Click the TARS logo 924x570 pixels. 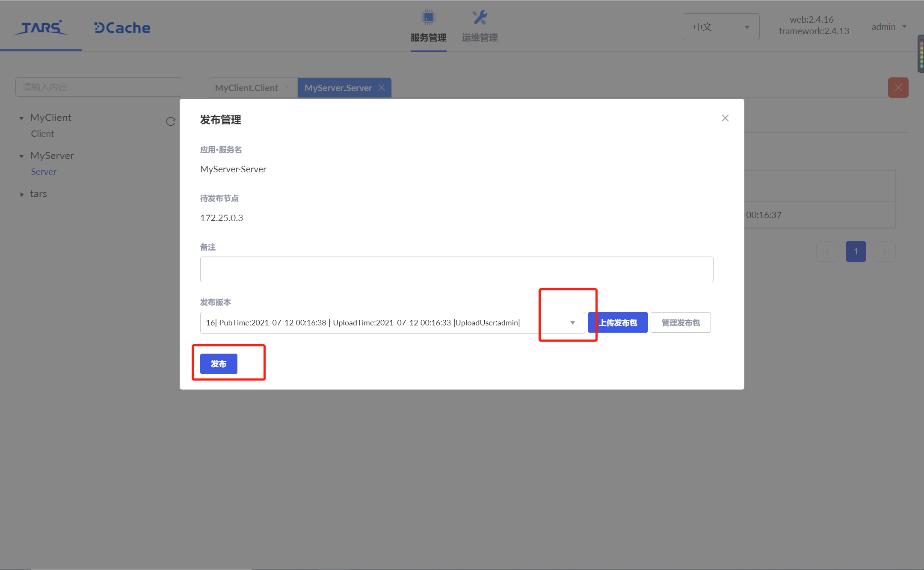tap(41, 27)
